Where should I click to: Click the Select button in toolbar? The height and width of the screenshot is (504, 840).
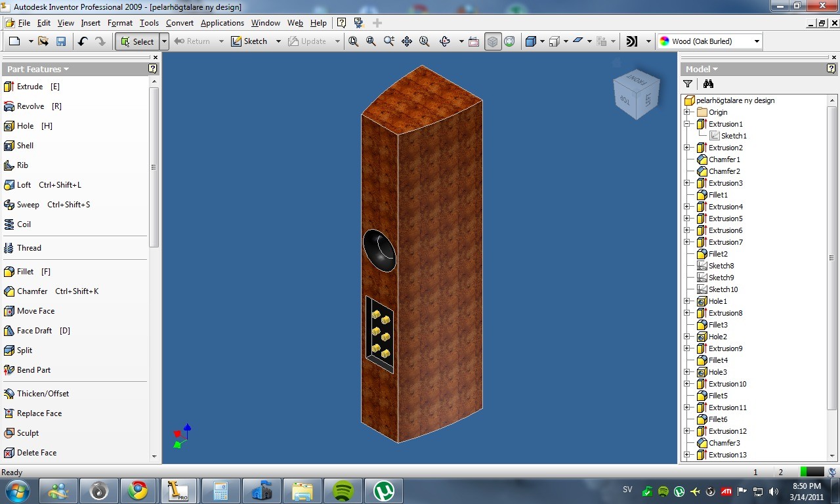137,41
